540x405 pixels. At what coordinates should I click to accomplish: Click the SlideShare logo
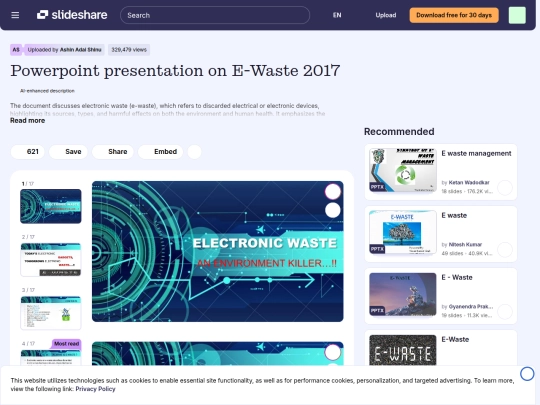coord(72,15)
